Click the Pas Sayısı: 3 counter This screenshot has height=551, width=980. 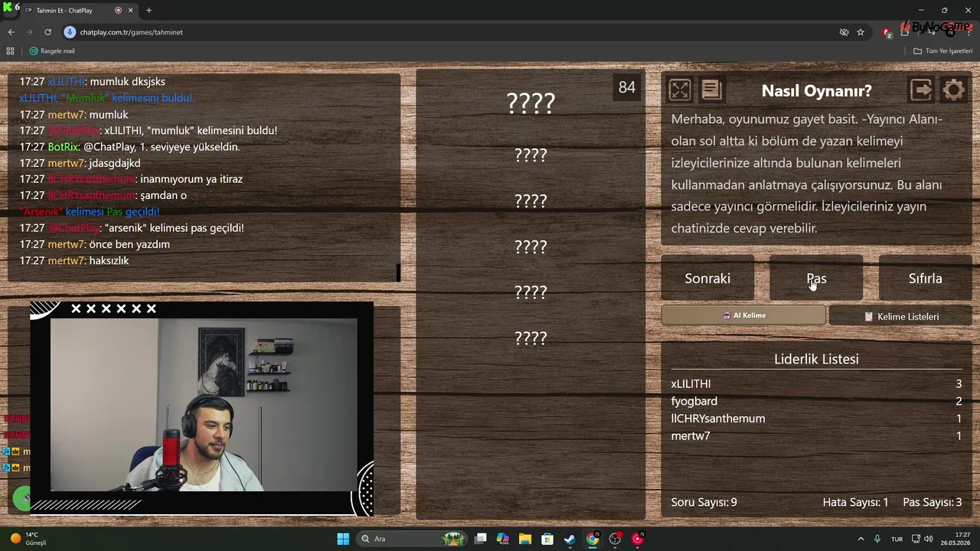coord(932,502)
